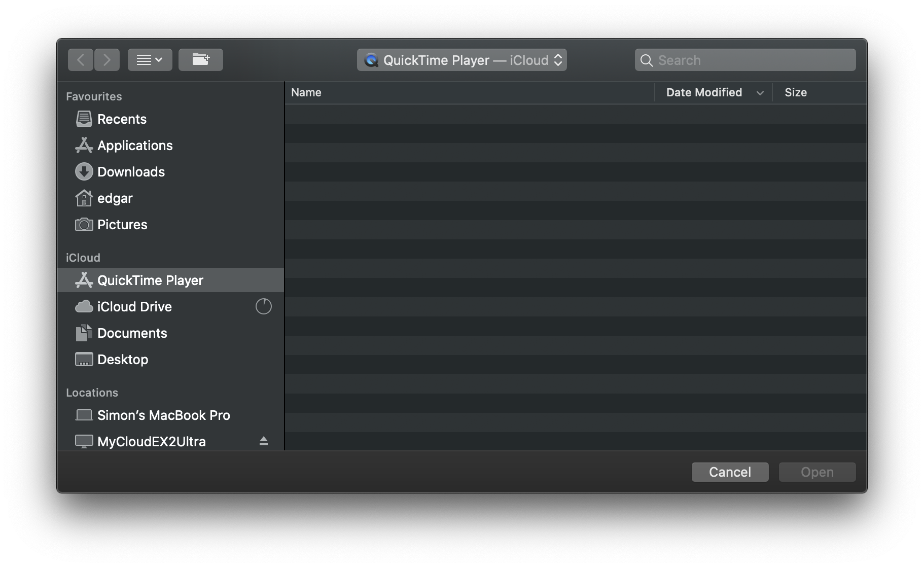Click the camera icon for Pictures

(x=84, y=224)
